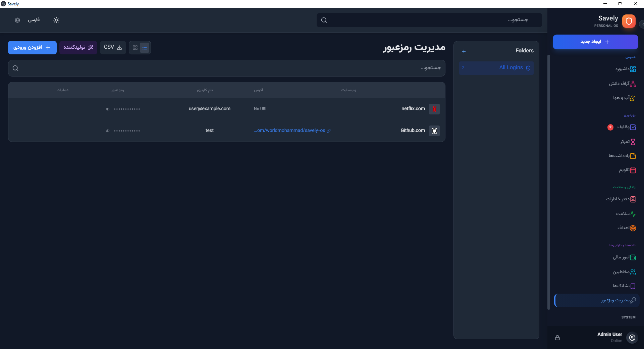
Task: Toggle the light/dark theme sun icon
Action: (56, 20)
